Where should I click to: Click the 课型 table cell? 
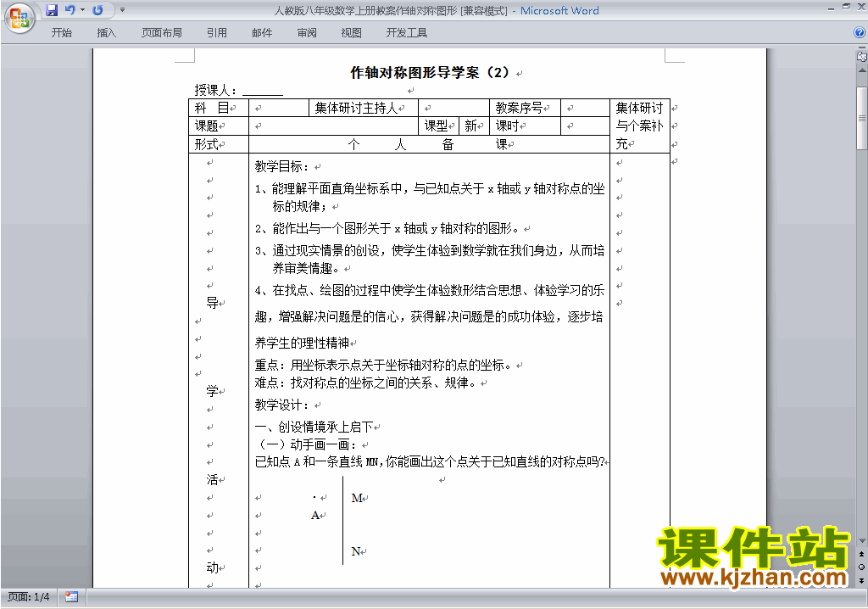click(x=438, y=126)
